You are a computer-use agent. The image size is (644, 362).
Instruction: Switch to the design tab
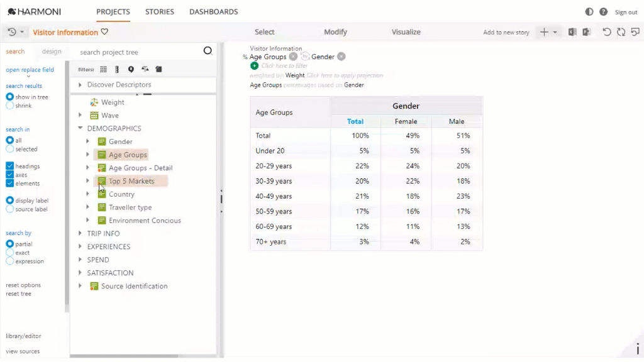pyautogui.click(x=52, y=52)
